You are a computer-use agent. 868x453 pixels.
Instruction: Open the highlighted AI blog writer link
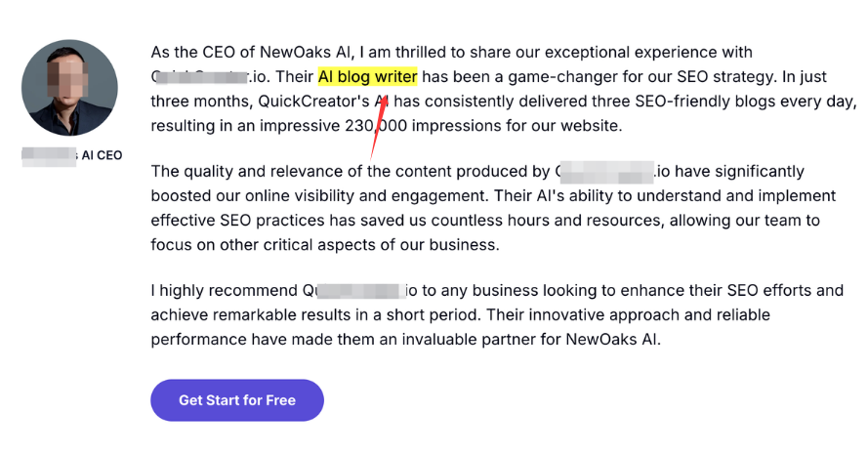tap(367, 76)
